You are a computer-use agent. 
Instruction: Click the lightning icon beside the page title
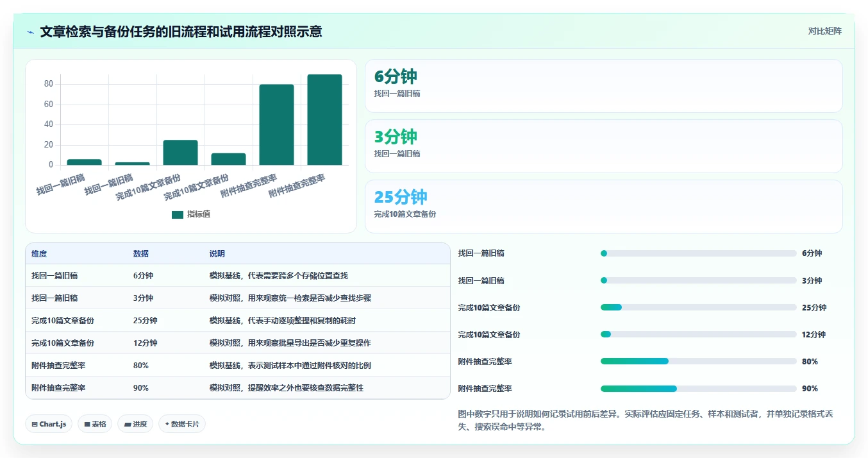coord(30,31)
